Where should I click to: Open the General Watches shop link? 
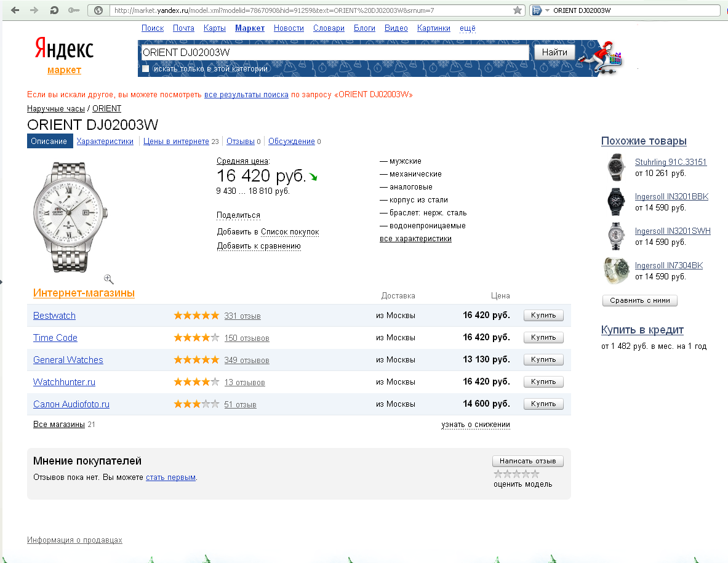[68, 360]
